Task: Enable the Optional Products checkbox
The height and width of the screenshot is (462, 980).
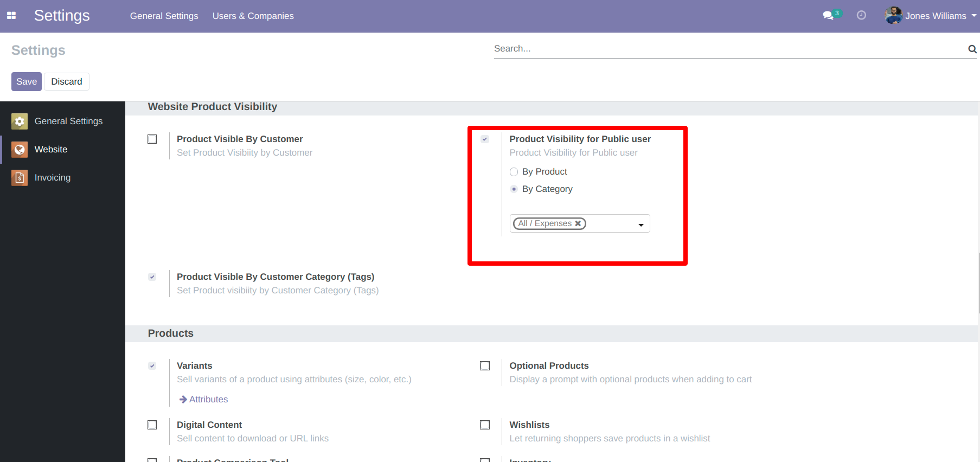Action: [x=485, y=366]
